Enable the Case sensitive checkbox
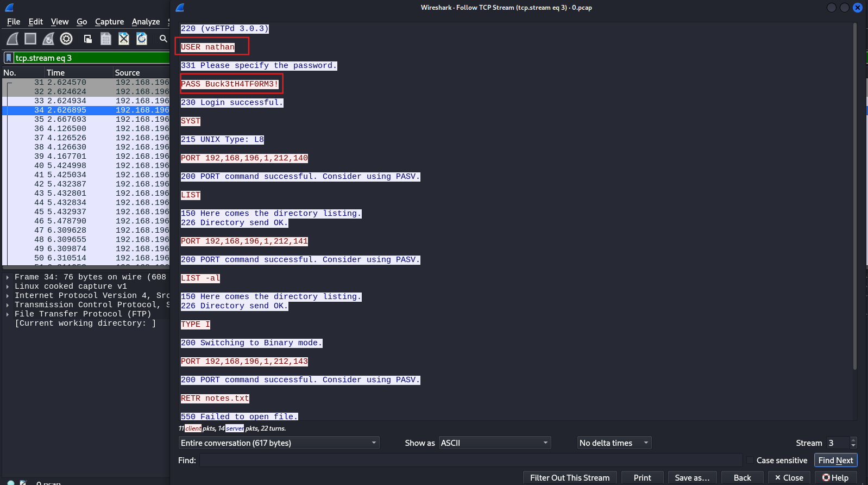The image size is (868, 485). [750, 461]
